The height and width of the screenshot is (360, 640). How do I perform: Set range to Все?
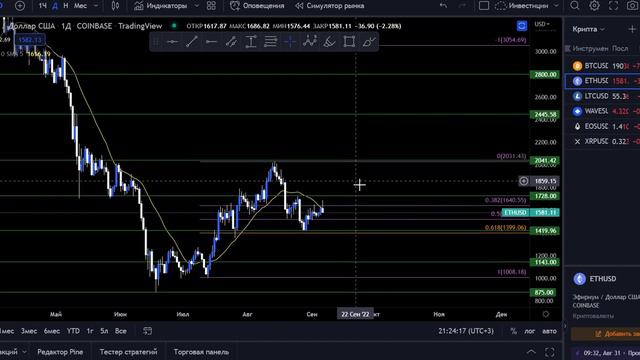[120, 331]
